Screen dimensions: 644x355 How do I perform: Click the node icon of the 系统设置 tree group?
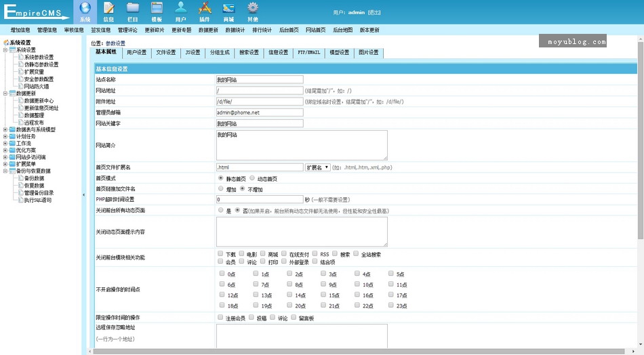click(x=12, y=49)
